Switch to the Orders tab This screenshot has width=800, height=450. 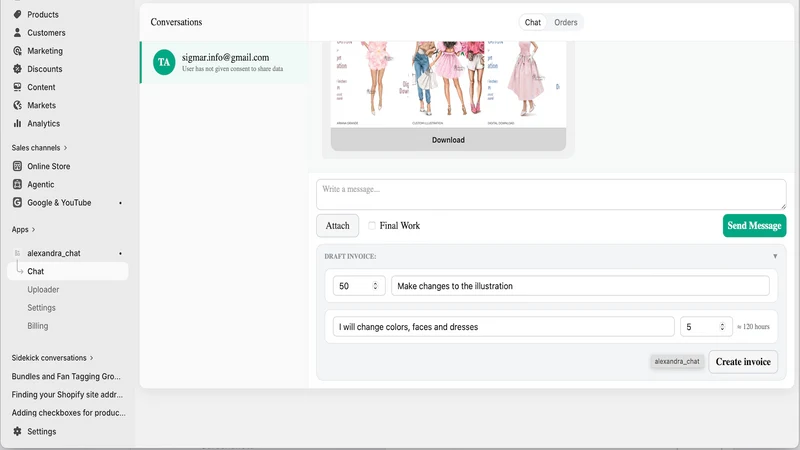(565, 22)
